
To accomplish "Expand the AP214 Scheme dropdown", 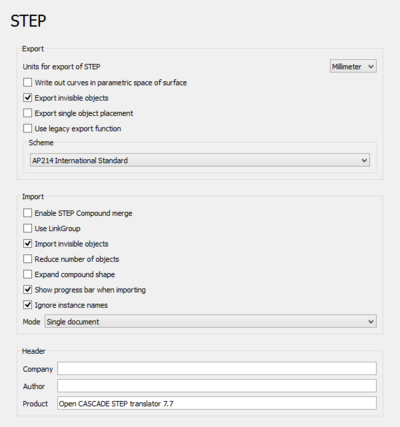I will pos(200,160).
